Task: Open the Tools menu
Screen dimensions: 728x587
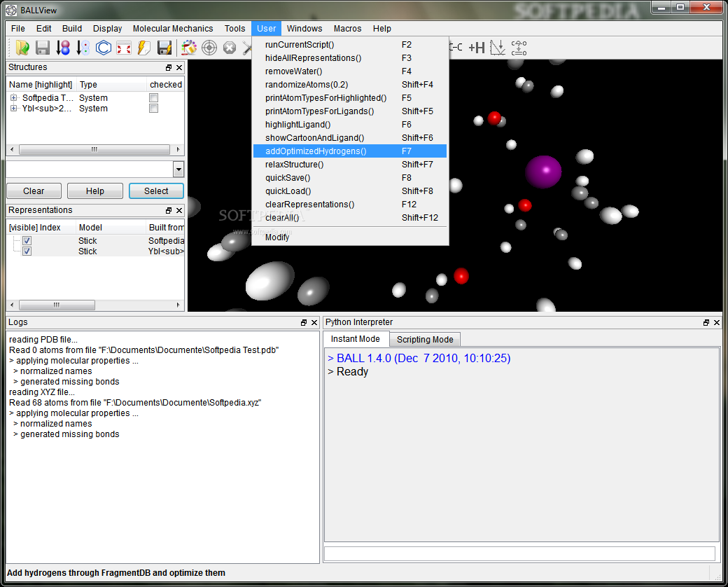Action: 235,28
